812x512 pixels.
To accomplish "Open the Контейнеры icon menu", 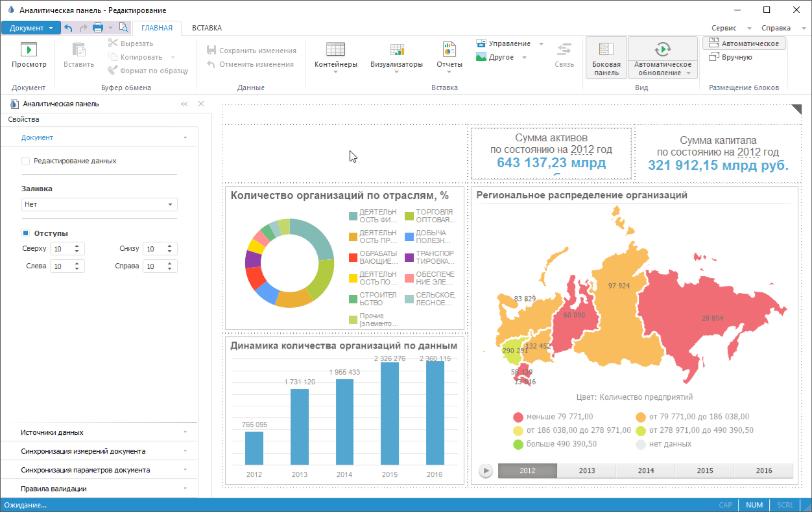I will pyautogui.click(x=335, y=50).
